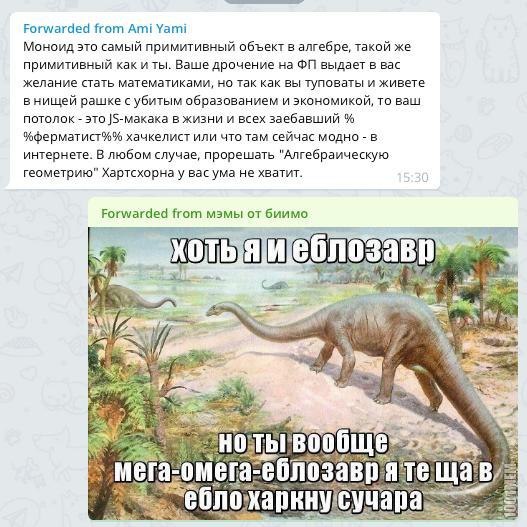Select the green forwarded message header bar

(x=303, y=213)
